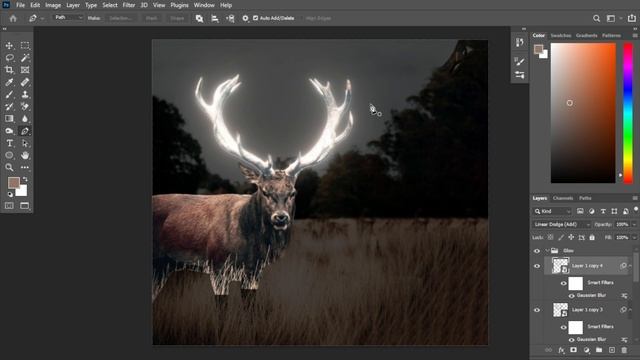This screenshot has width=640, height=360.
Task: Toggle Smart Filters visibility on Layer 1 copy 3
Action: coord(563,327)
